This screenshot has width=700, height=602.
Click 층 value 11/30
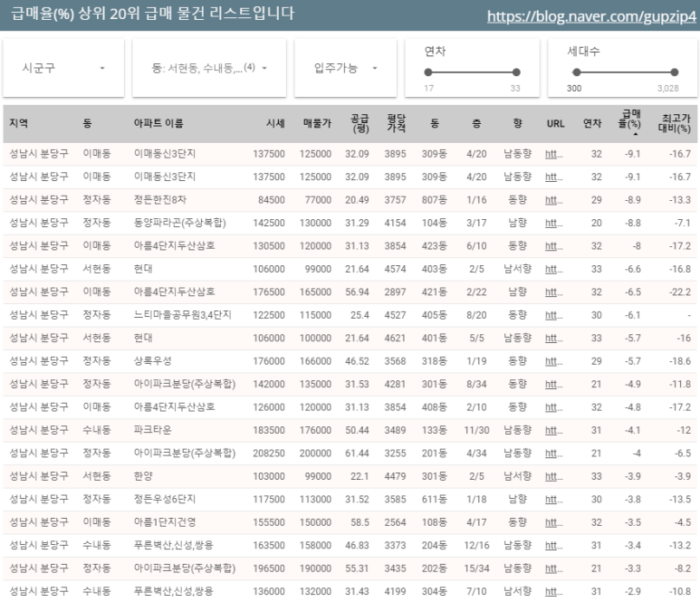tap(476, 430)
